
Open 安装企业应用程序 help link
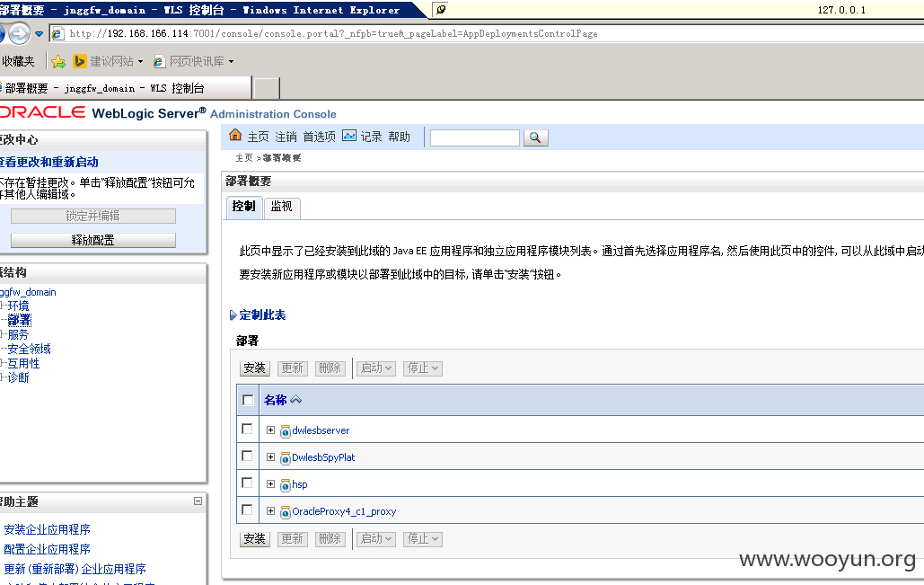coord(47,529)
